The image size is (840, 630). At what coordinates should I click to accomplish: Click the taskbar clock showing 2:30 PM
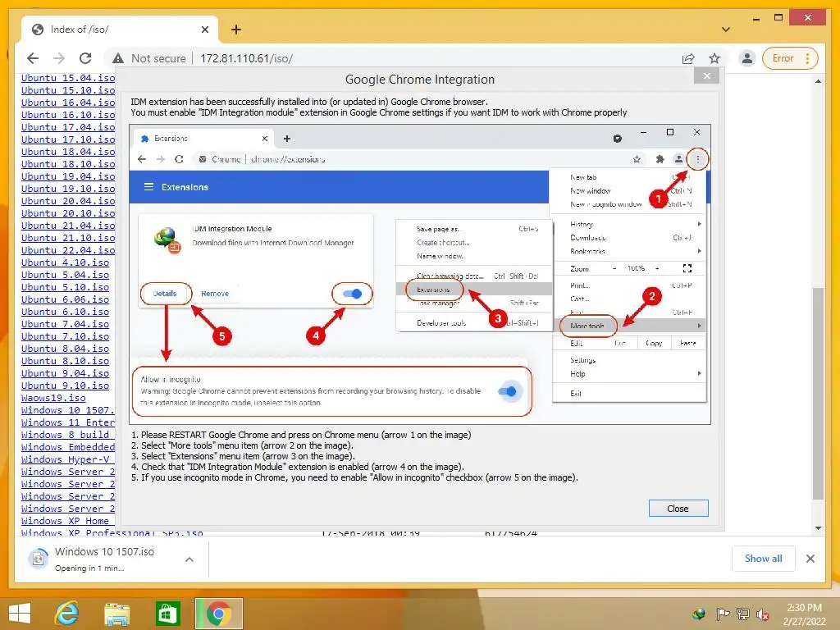point(804,614)
